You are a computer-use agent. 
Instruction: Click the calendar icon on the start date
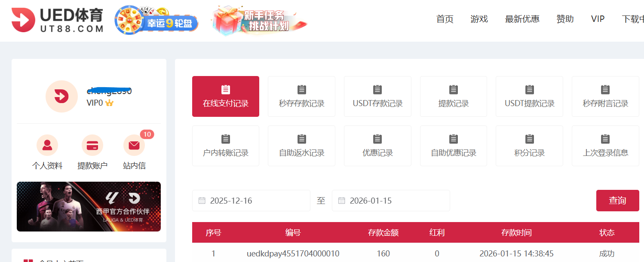[x=201, y=200]
